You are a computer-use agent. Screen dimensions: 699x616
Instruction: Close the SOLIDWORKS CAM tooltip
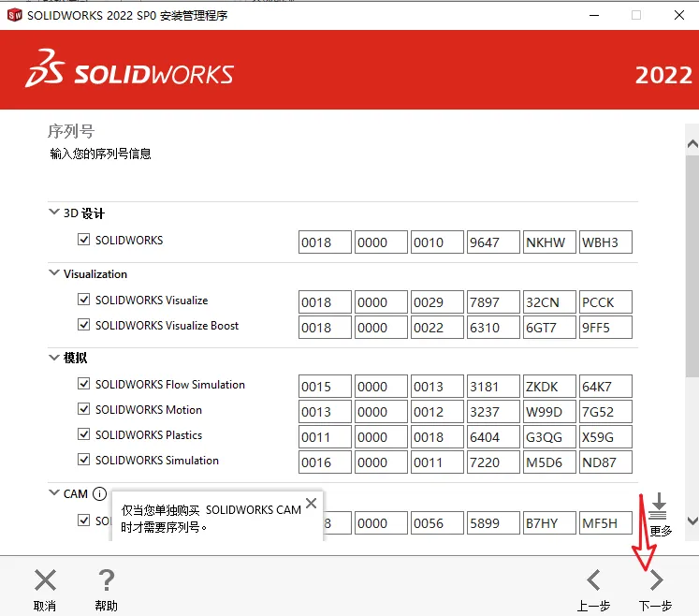point(312,503)
